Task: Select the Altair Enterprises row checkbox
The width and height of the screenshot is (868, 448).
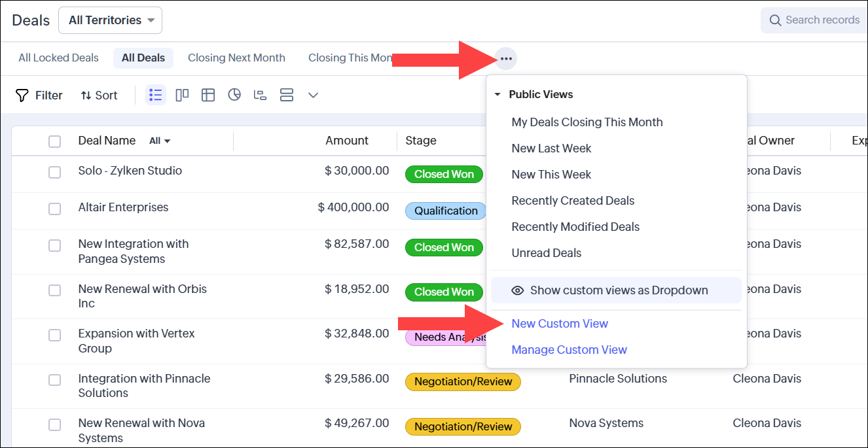Action: click(54, 209)
